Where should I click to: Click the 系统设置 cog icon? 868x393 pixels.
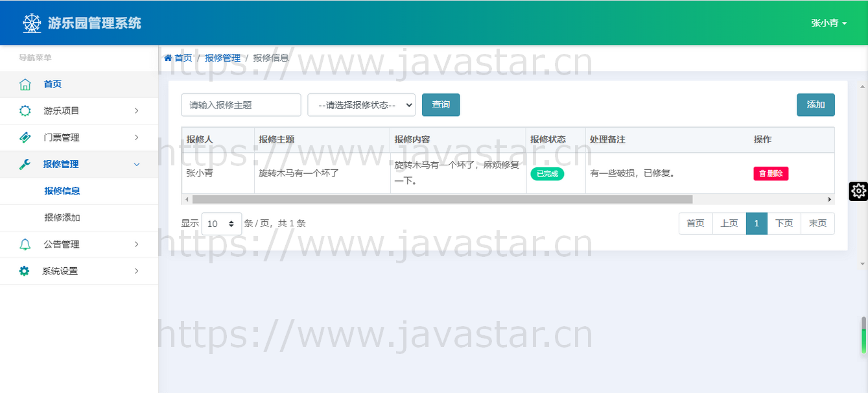[25, 271]
